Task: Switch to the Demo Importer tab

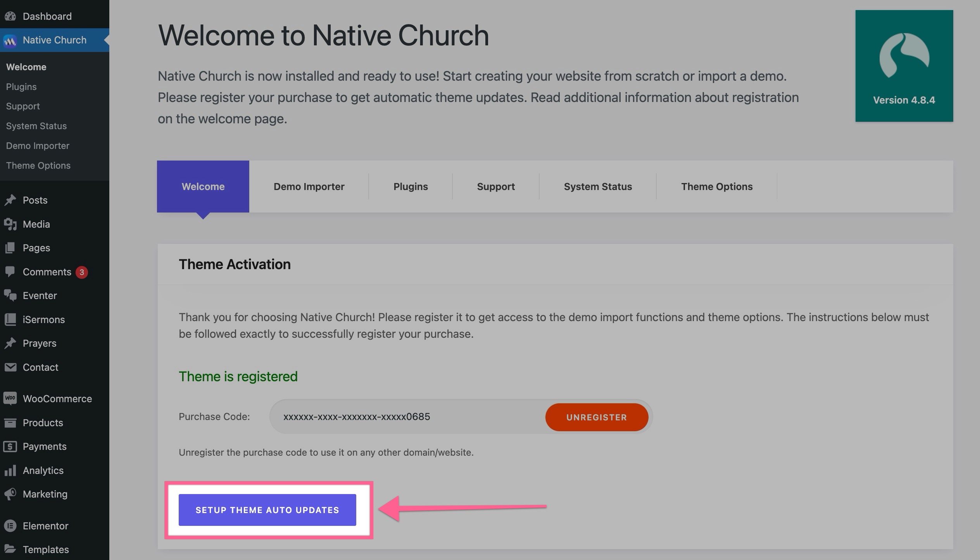Action: point(309,187)
